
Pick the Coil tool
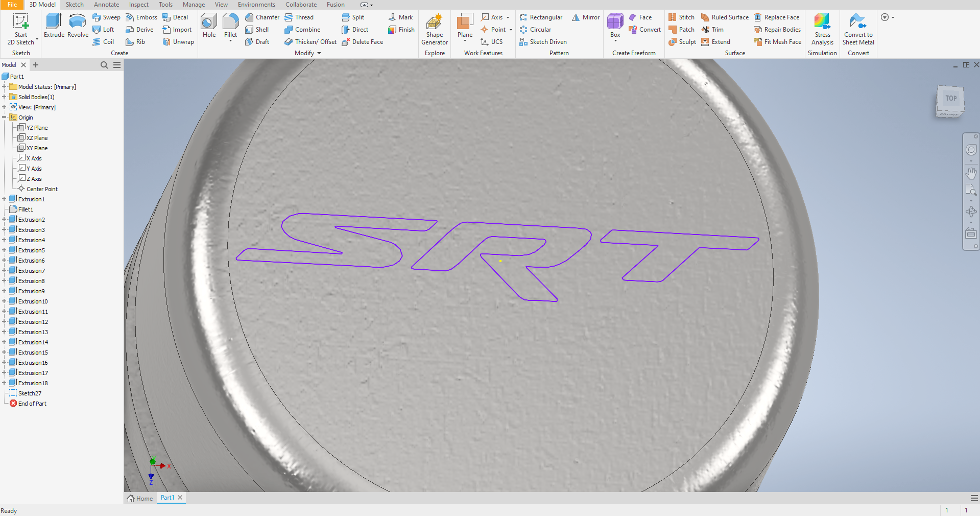pos(103,42)
